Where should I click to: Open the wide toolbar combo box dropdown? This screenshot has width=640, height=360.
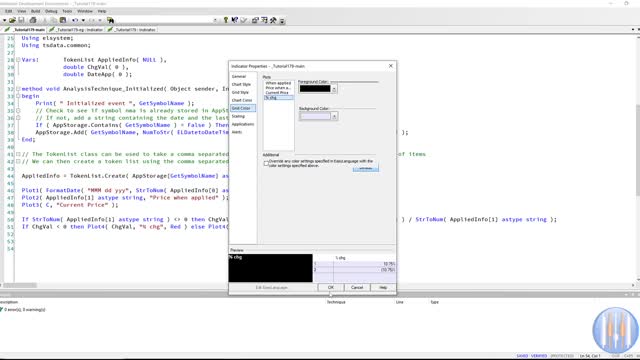(215, 20)
